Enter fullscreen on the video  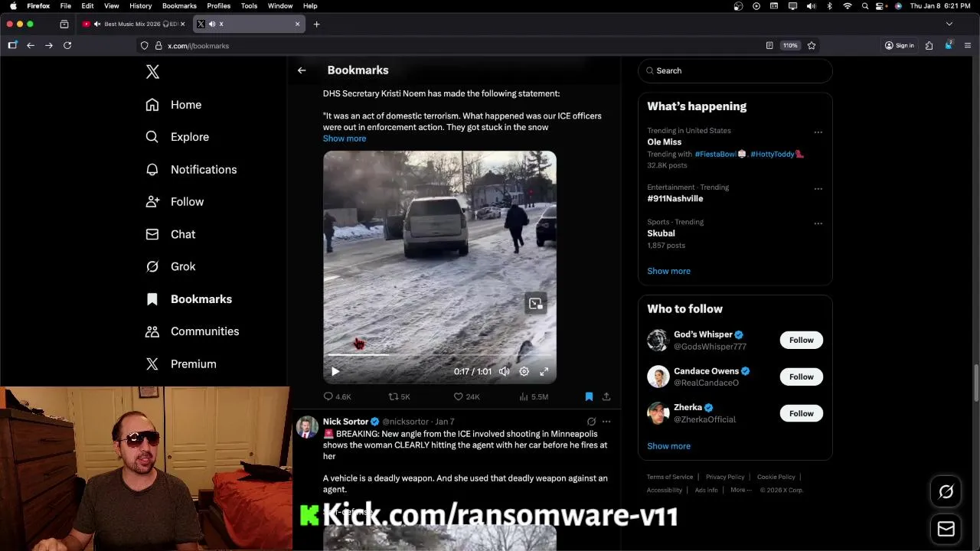click(x=544, y=372)
